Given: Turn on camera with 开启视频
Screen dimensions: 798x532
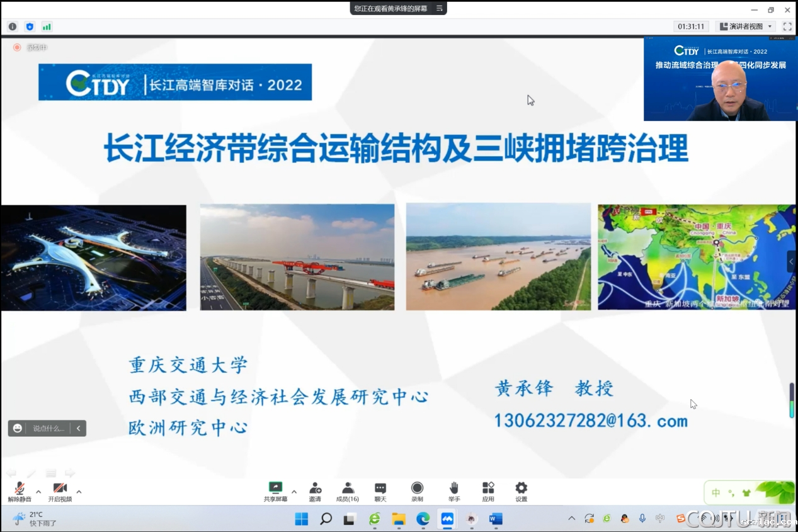Looking at the screenshot, I should [60, 492].
